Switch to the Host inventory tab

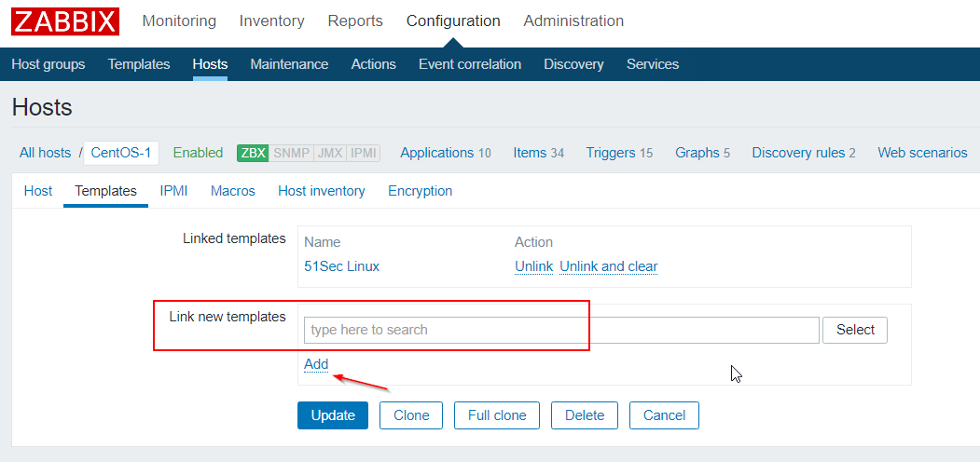click(x=322, y=191)
